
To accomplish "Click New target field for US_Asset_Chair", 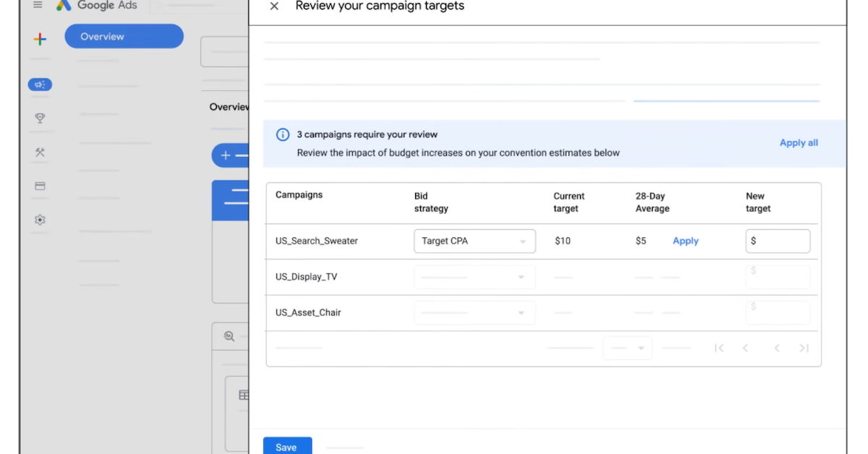I will pos(778,312).
